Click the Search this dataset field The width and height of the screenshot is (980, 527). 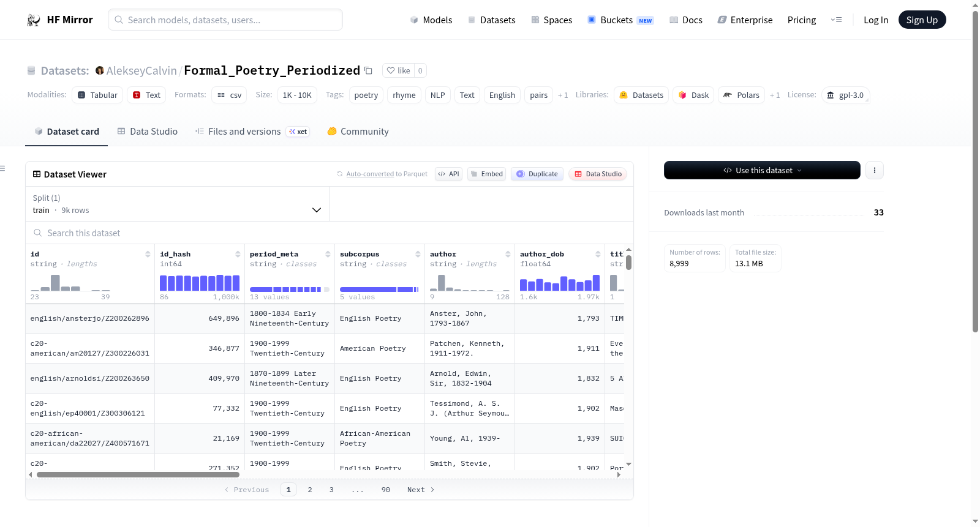coord(330,233)
